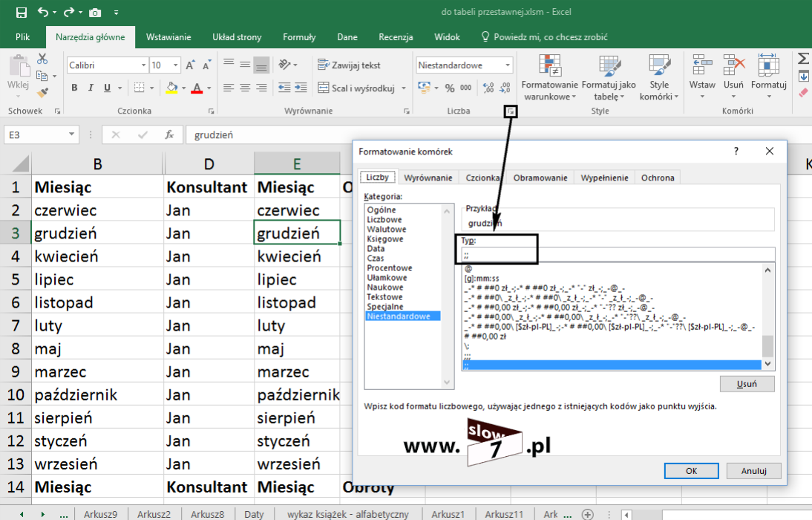Screen dimensions: 812x520
Task: Expand the Scal i wyśrodkuj dropdown arrow
Action: coord(404,88)
